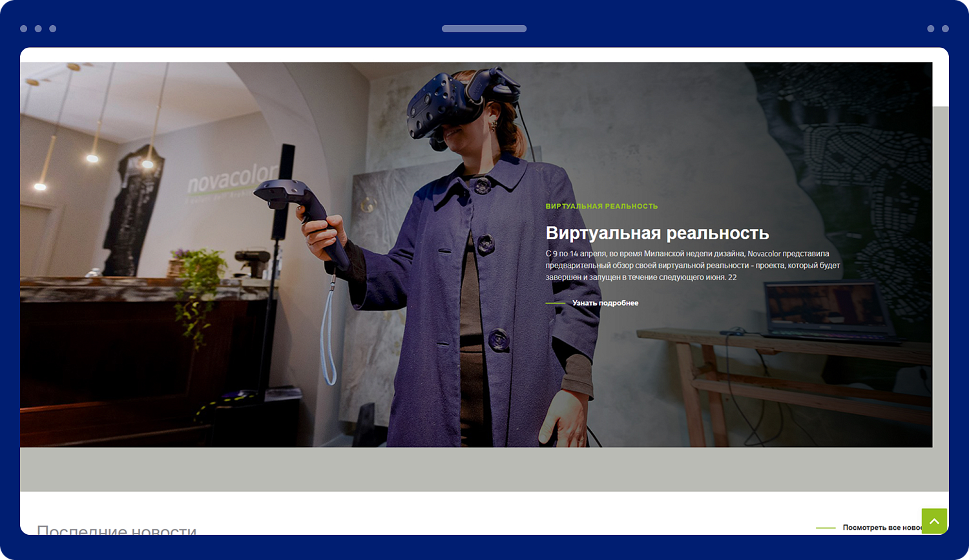
Task: Click the leftmost dot in window top-left
Action: pyautogui.click(x=24, y=28)
